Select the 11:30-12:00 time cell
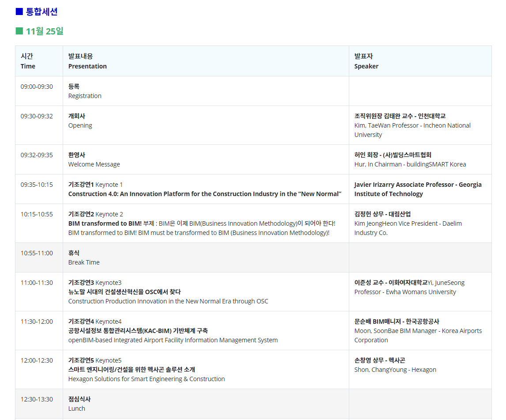The image size is (506, 420). pos(39,331)
